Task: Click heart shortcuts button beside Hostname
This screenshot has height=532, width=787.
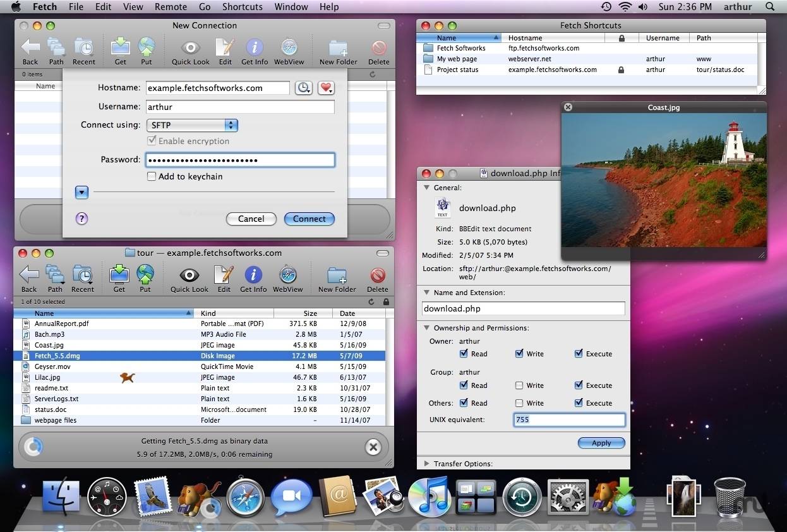Action: (326, 88)
